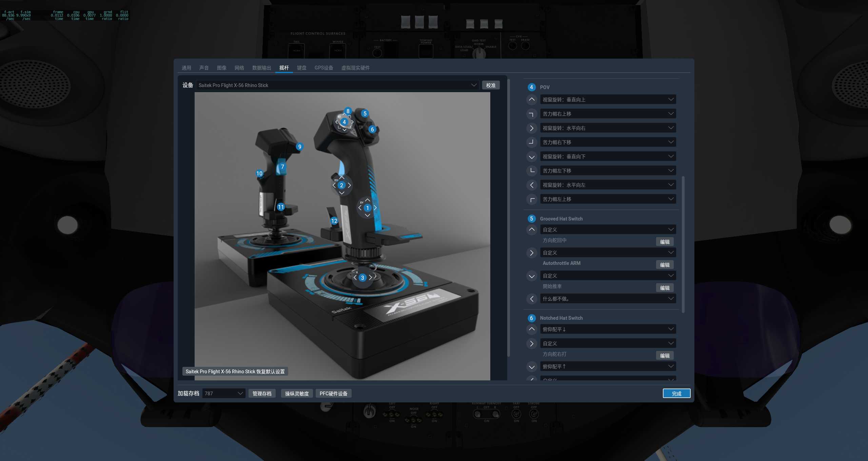
Task: Click marker 9 on the left stick
Action: 299,147
